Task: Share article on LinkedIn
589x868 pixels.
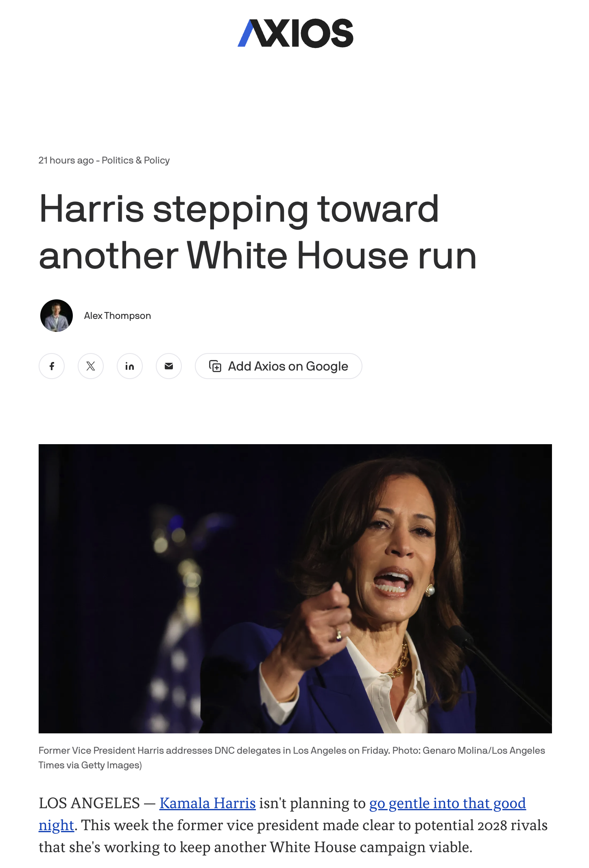Action: tap(130, 366)
